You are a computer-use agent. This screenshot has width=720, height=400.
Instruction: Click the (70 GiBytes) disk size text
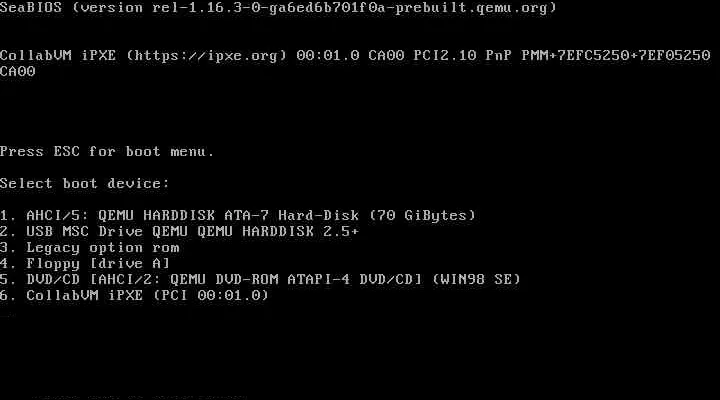pos(422,215)
